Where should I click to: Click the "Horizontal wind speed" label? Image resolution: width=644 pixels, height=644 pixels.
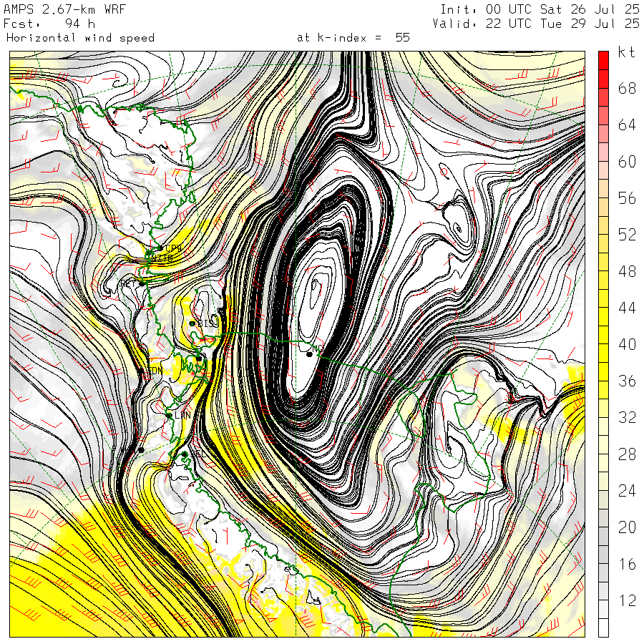coord(80,38)
